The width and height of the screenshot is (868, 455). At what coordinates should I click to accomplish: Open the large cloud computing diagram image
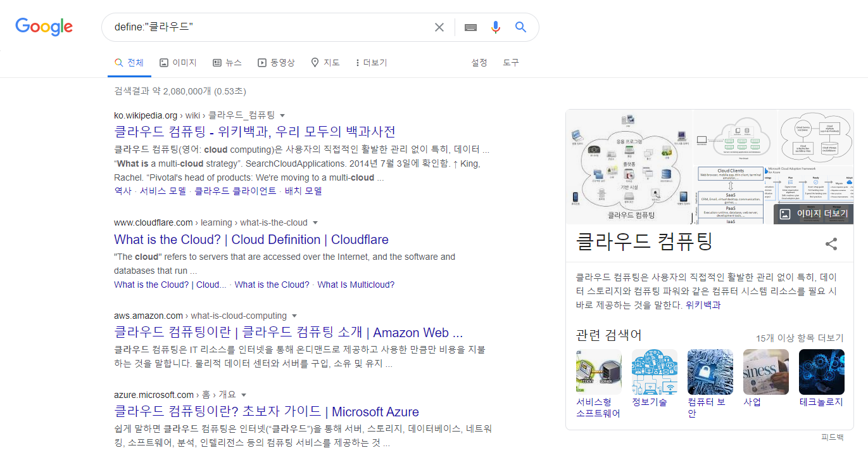coord(629,167)
